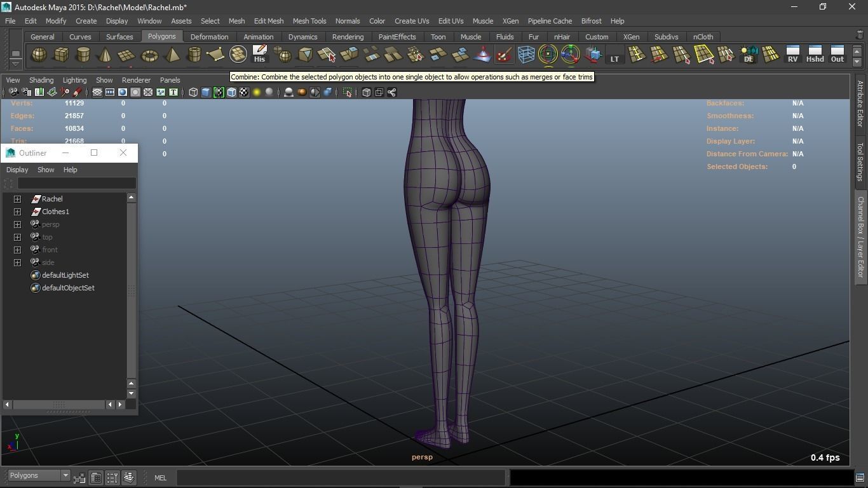Open the viewport Panels menu
The height and width of the screenshot is (488, 868).
170,80
